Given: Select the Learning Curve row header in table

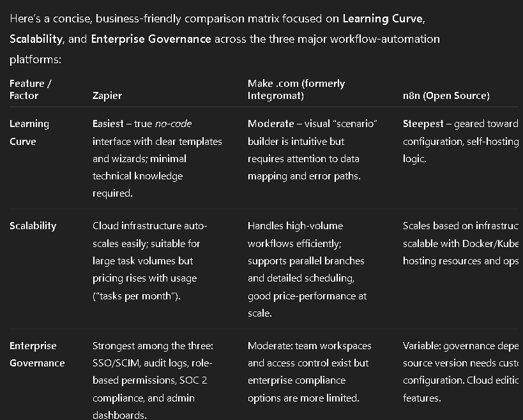Looking at the screenshot, I should click(29, 132).
